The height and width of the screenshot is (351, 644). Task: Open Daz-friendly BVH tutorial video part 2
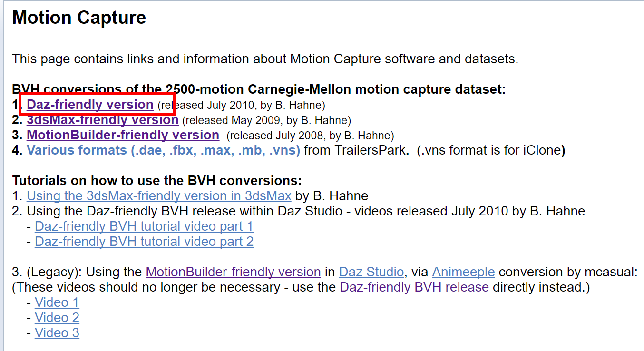(x=144, y=242)
